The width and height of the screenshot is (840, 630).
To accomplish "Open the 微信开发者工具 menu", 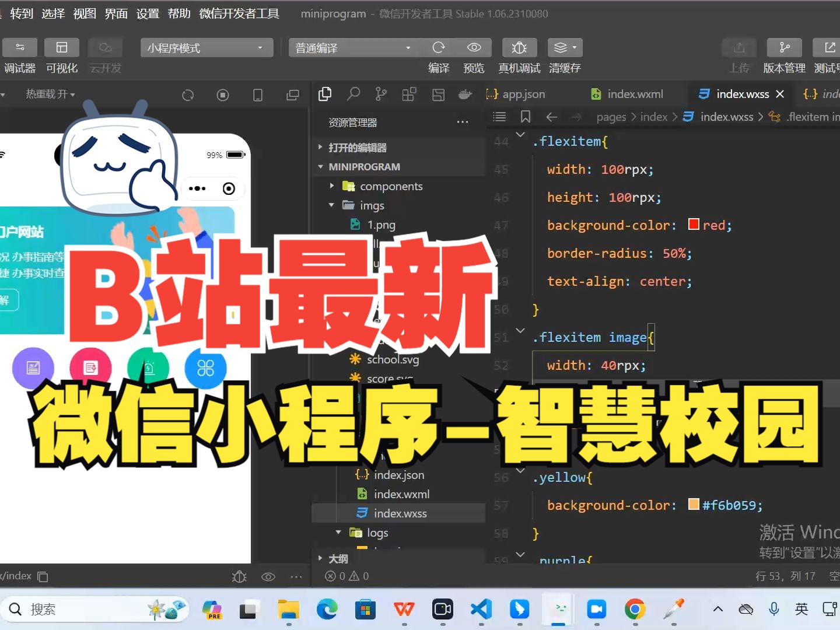I will point(239,13).
